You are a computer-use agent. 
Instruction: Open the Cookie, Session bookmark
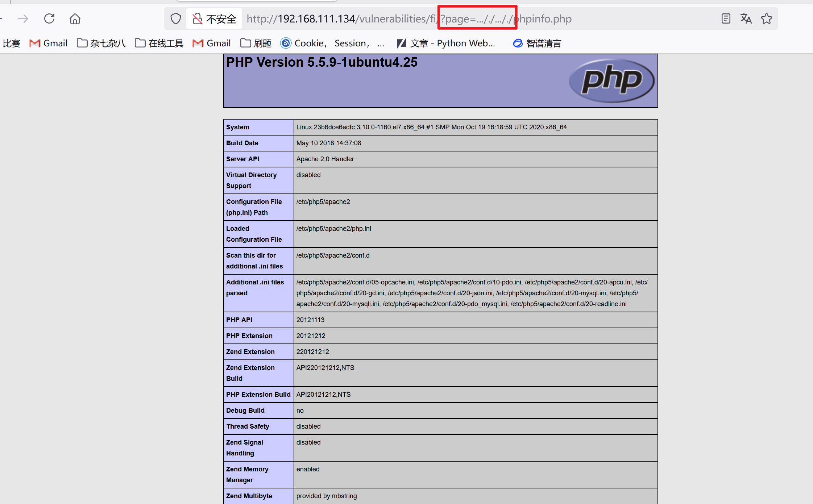(332, 43)
